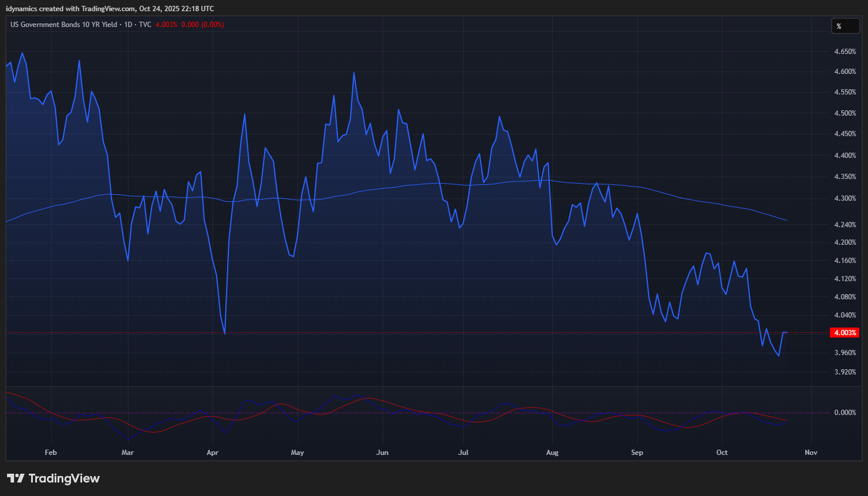Click the TradingView logo icon

[x=16, y=478]
